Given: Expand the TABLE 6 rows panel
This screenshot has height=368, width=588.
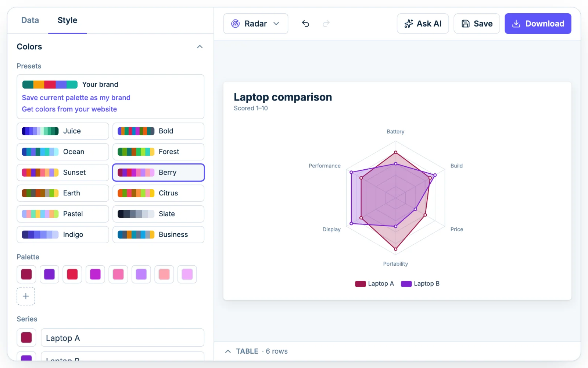Looking at the screenshot, I should [x=256, y=351].
